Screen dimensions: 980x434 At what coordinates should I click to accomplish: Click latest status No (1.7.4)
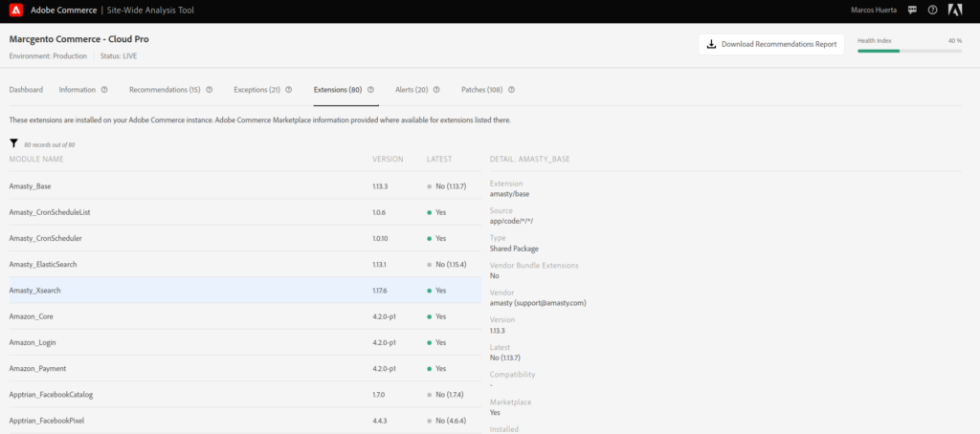(x=448, y=395)
